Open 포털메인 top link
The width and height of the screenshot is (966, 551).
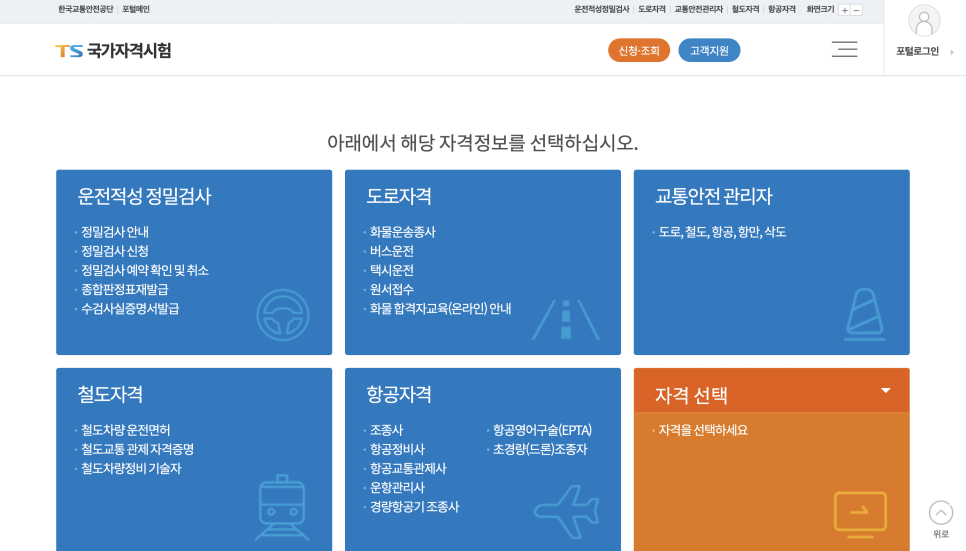[136, 9]
